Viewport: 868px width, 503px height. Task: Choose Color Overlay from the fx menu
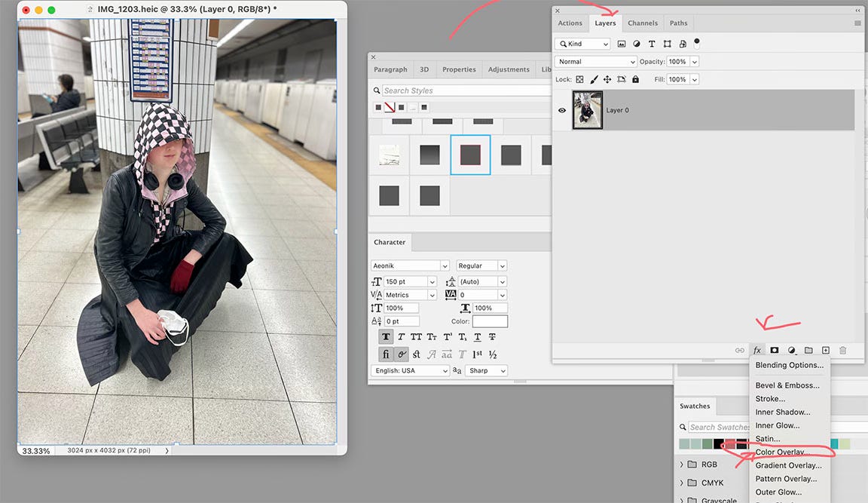click(782, 452)
